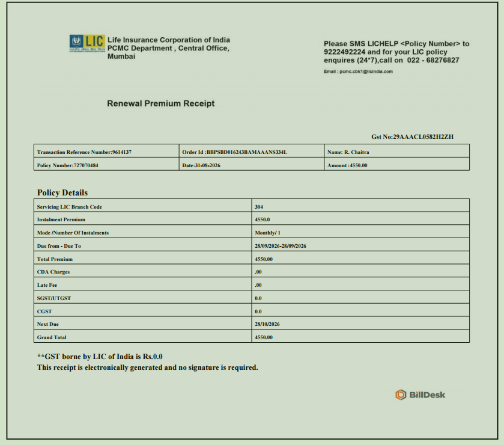Click the 'Mumbai' address line
Screen dimensions: 504x445
(x=121, y=57)
